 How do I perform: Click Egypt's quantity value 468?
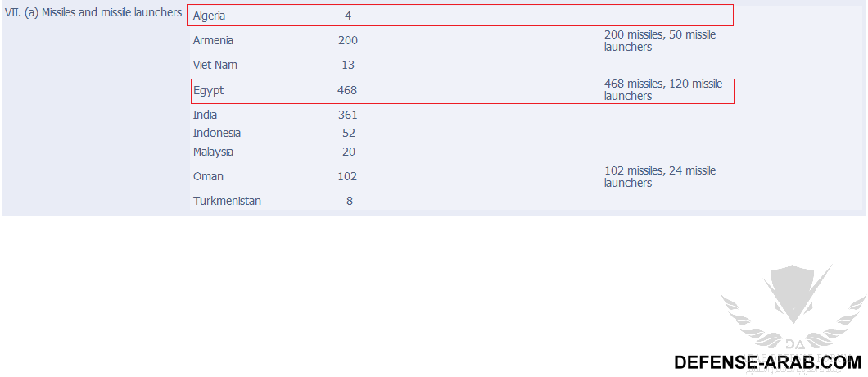tap(347, 90)
